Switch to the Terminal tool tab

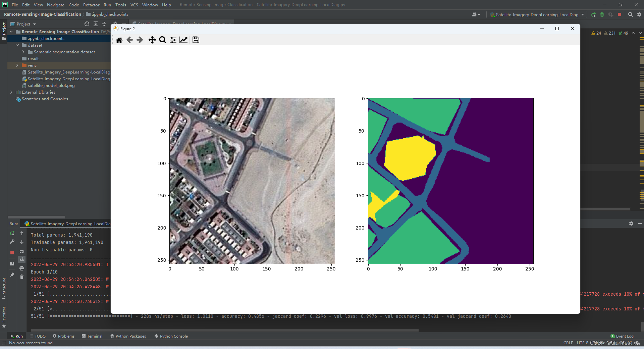(92, 336)
